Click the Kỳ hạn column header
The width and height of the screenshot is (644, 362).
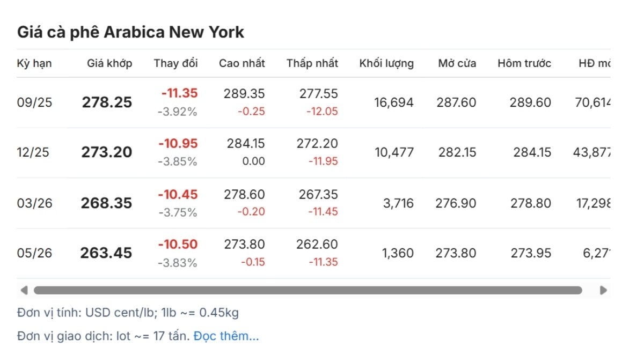tap(34, 63)
